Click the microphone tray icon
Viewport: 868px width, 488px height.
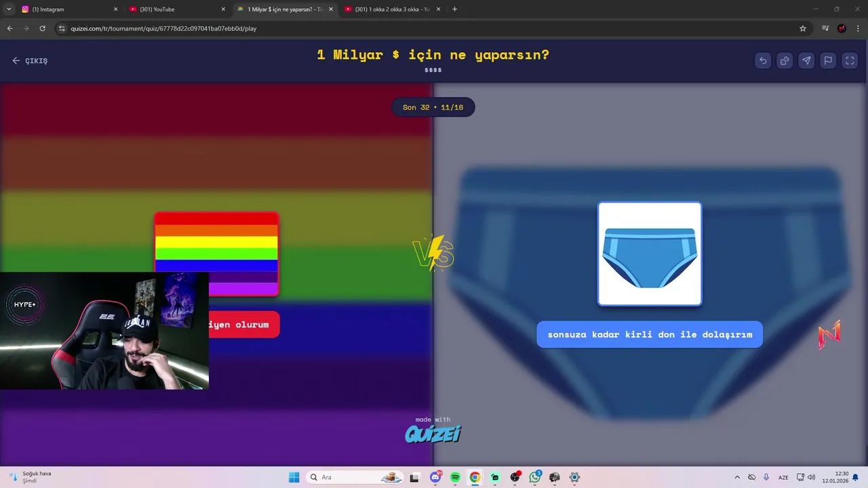point(766,477)
